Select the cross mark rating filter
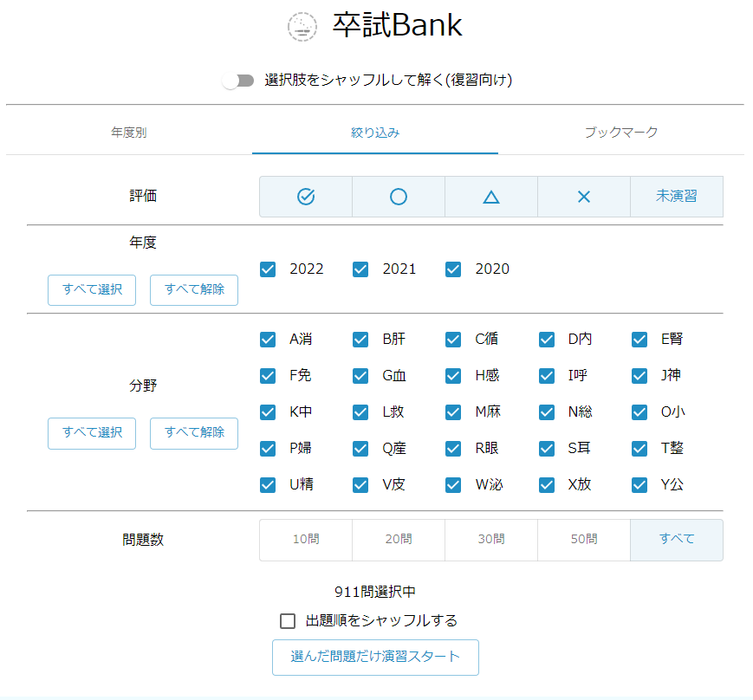 pyautogui.click(x=584, y=197)
